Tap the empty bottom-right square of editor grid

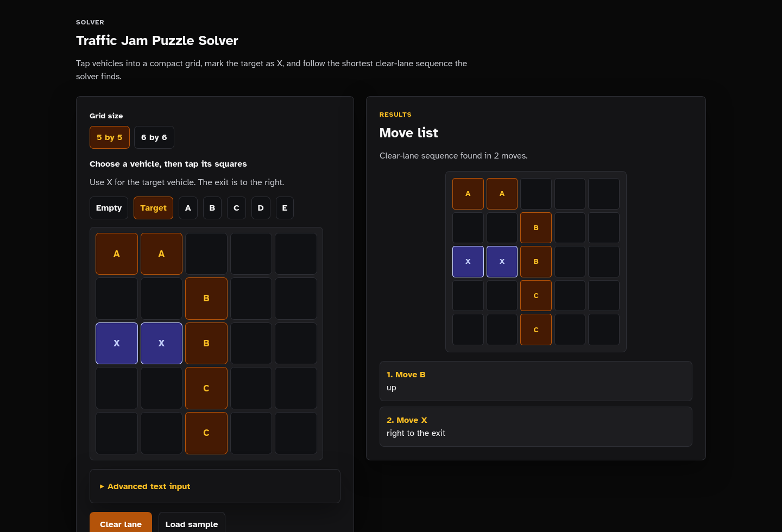[x=296, y=433]
